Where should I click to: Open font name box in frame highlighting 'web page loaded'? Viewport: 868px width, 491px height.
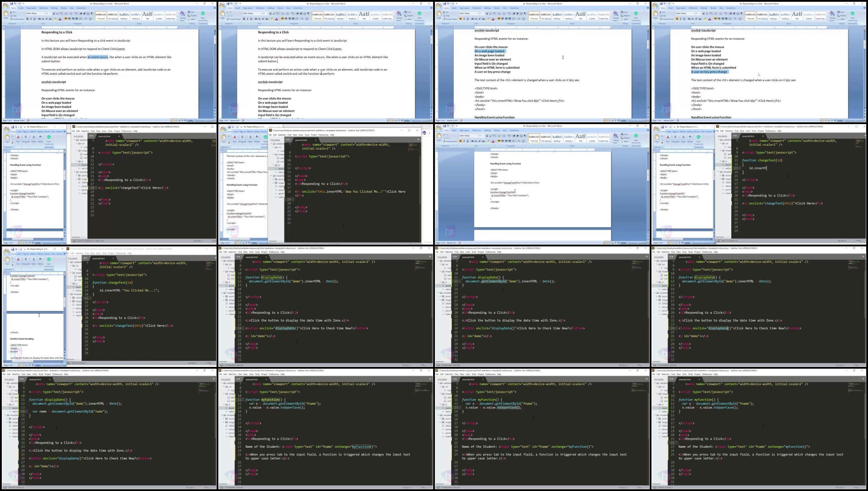pos(469,14)
